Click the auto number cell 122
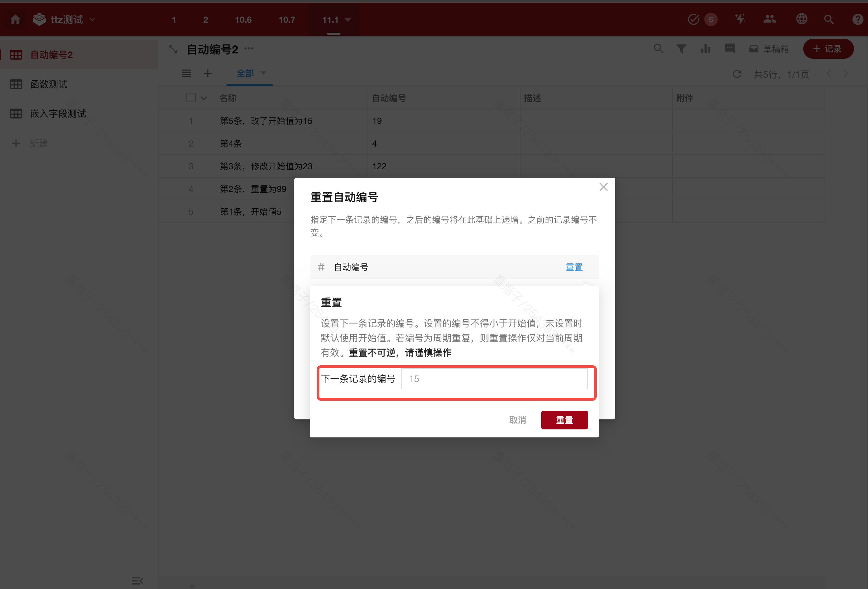868x589 pixels. pos(444,167)
